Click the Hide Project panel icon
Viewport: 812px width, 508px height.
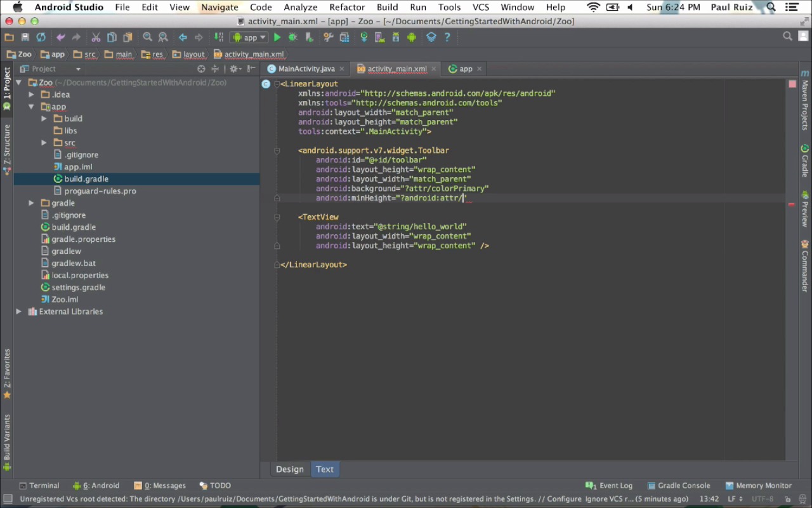tap(251, 69)
